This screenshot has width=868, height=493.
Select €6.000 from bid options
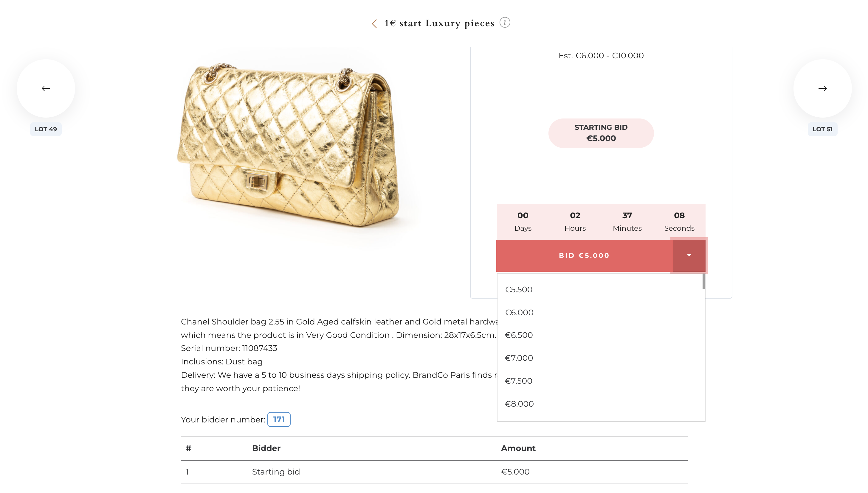pos(519,312)
